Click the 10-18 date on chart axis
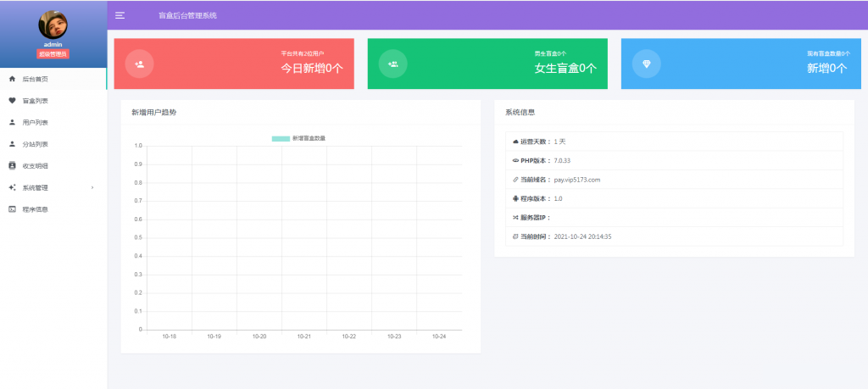Screen dimensions: 868x389 pyautogui.click(x=170, y=336)
